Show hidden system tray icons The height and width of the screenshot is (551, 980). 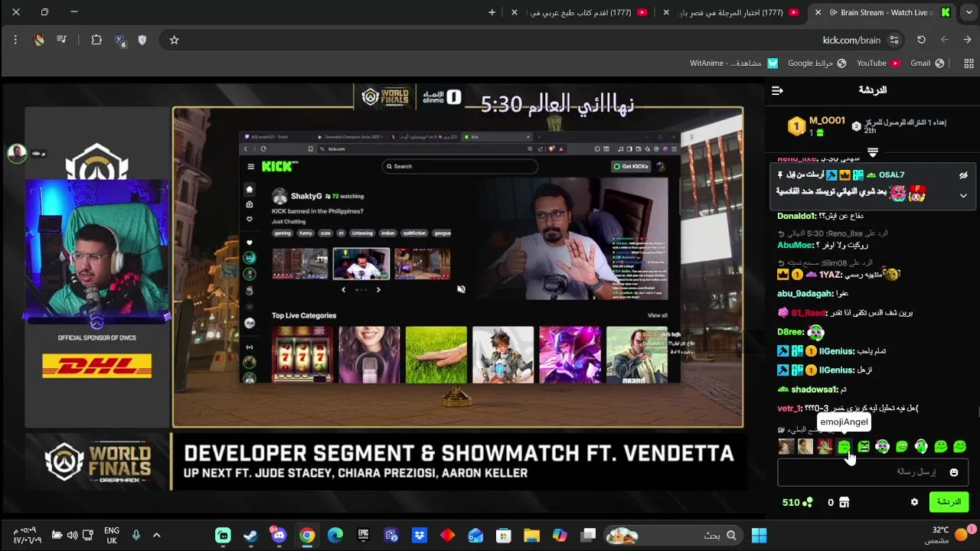coord(156,535)
